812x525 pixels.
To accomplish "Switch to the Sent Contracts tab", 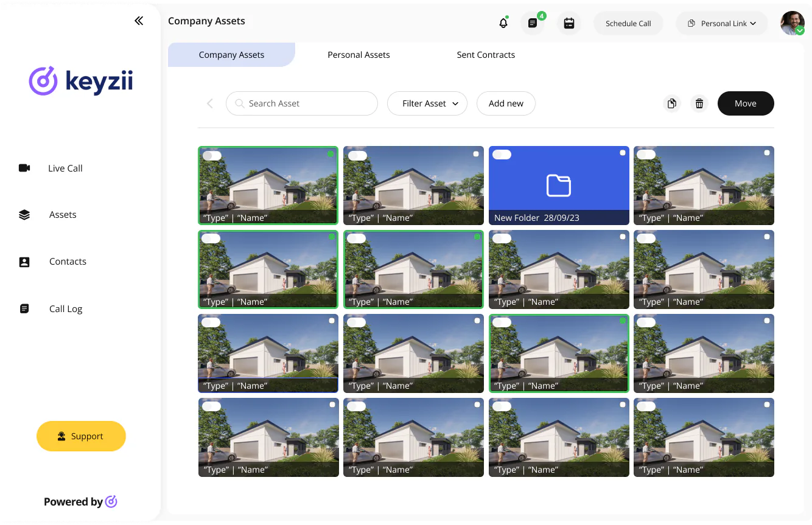I will [486, 55].
